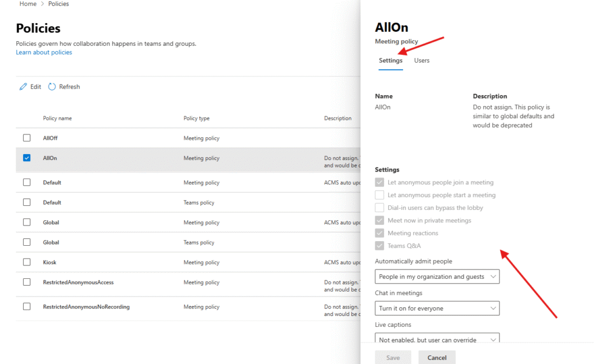The width and height of the screenshot is (594, 364).
Task: Expand the Chat in meetings dropdown
Action: pyautogui.click(x=437, y=308)
